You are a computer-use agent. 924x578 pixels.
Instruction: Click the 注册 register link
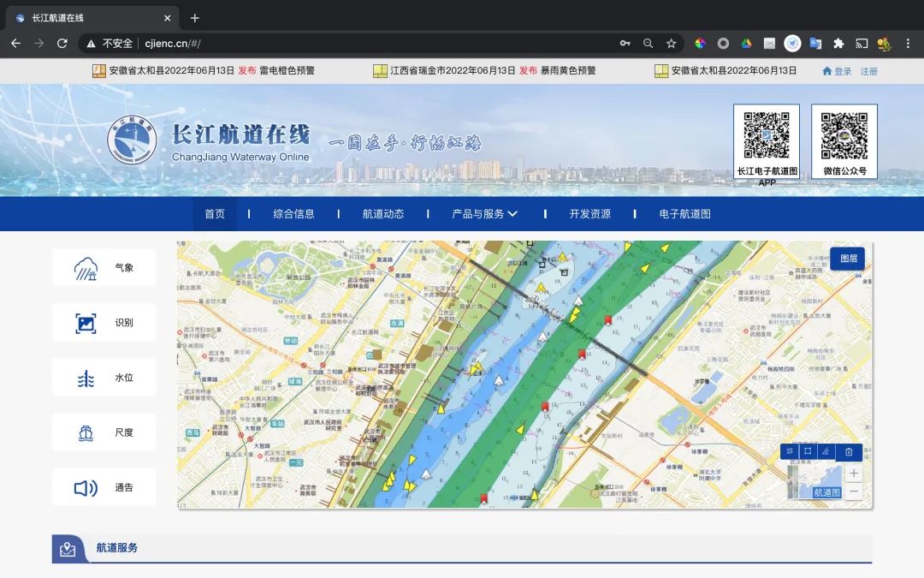[869, 72]
